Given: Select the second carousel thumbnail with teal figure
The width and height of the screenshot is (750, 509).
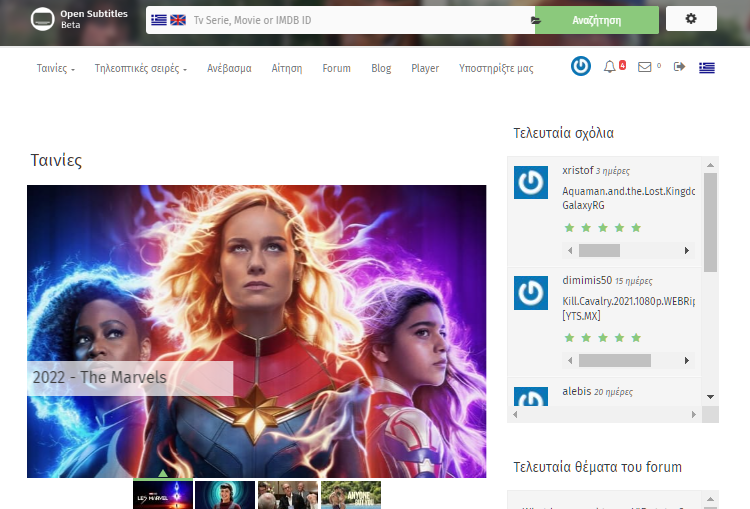Looking at the screenshot, I should pyautogui.click(x=225, y=495).
